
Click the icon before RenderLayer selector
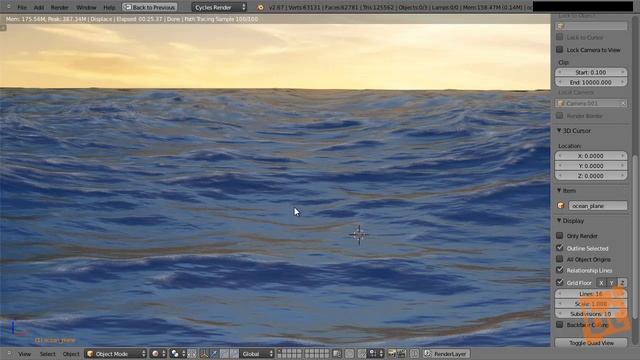point(427,354)
